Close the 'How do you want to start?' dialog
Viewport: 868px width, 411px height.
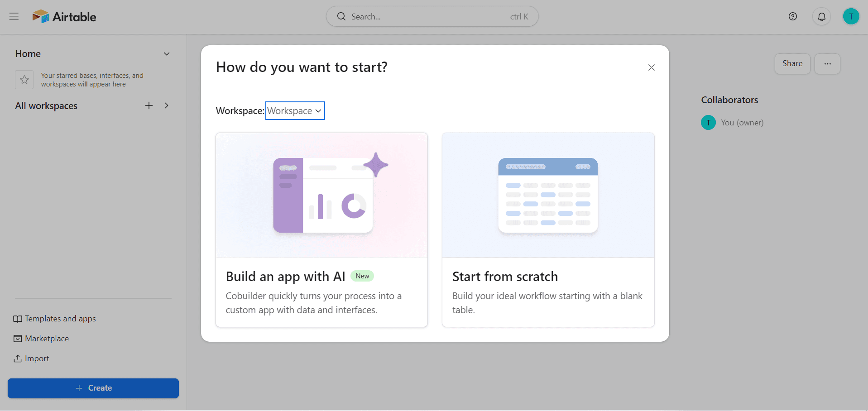[x=651, y=67]
